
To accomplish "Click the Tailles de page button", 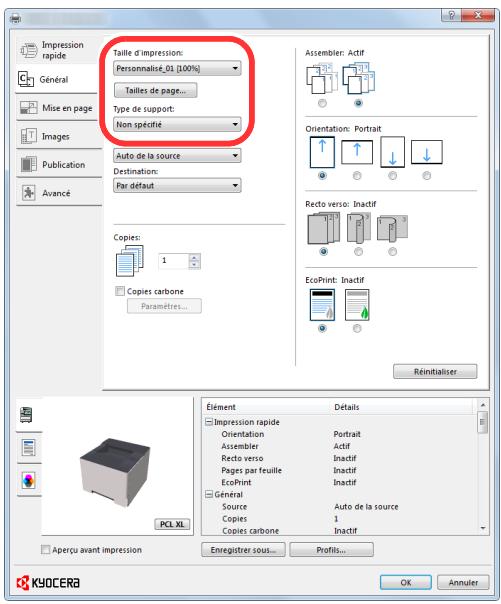I will pos(156,91).
